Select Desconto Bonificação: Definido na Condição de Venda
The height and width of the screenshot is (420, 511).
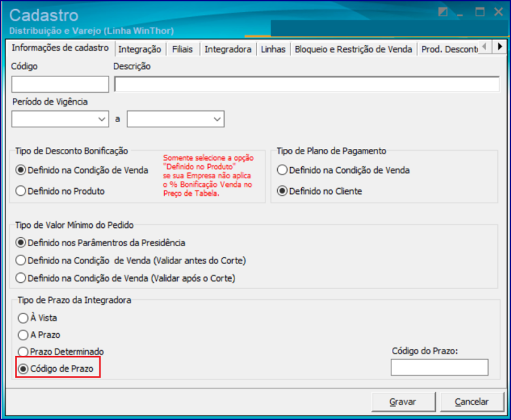click(x=82, y=170)
